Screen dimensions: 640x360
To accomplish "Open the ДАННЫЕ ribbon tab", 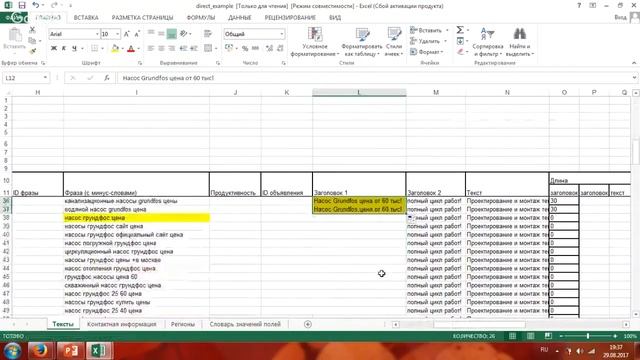I will click(240, 18).
